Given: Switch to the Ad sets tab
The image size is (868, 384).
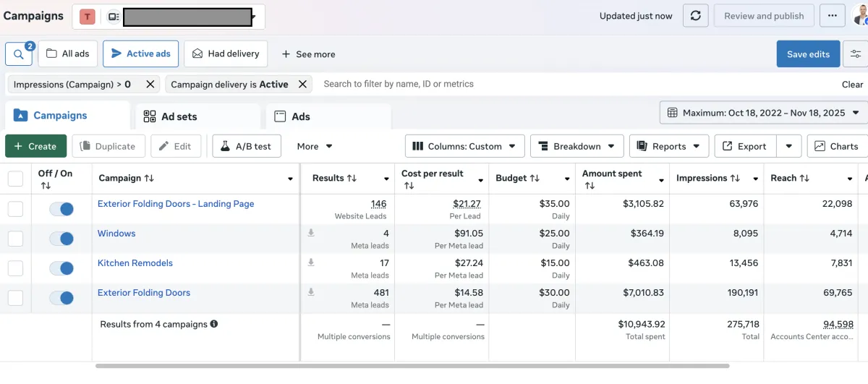Looking at the screenshot, I should (179, 116).
